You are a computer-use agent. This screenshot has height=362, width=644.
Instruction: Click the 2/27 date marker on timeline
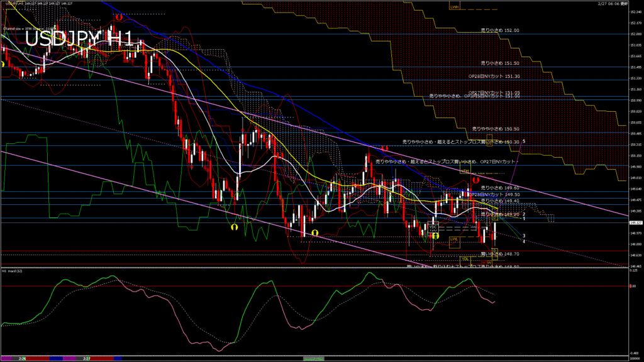pos(87,359)
